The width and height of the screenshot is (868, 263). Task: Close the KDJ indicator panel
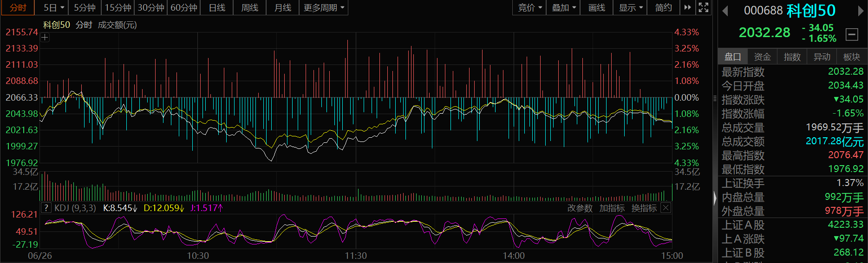(666, 208)
